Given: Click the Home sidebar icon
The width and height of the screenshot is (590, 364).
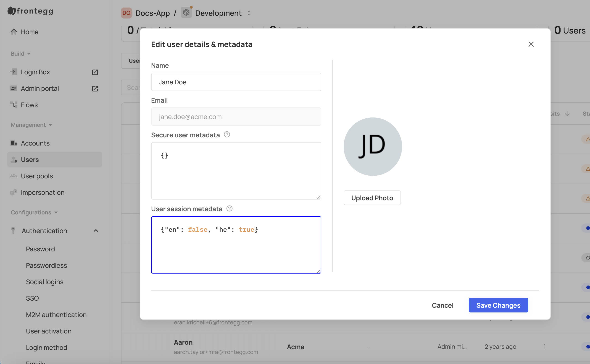Looking at the screenshot, I should click(x=14, y=32).
